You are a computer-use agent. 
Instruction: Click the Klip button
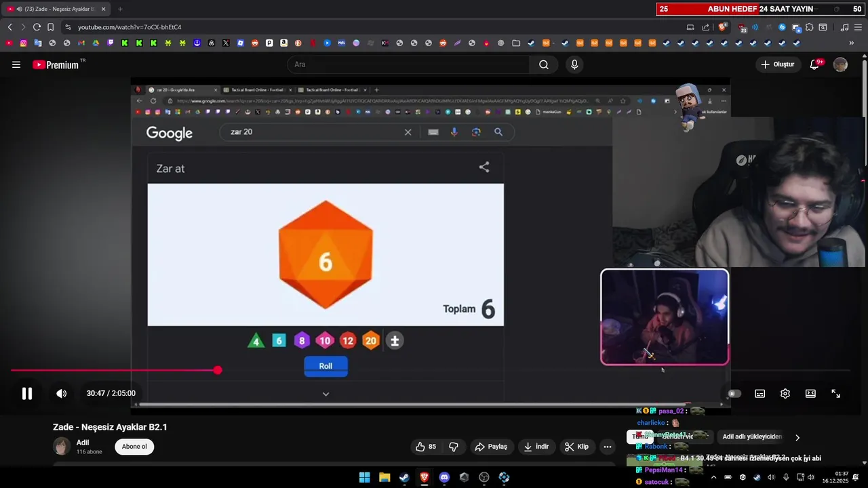tap(577, 447)
